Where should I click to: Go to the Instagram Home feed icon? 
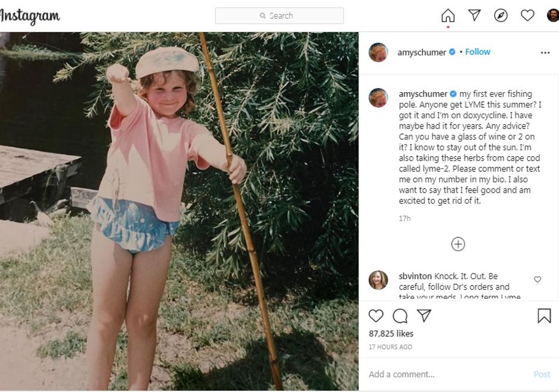click(448, 15)
